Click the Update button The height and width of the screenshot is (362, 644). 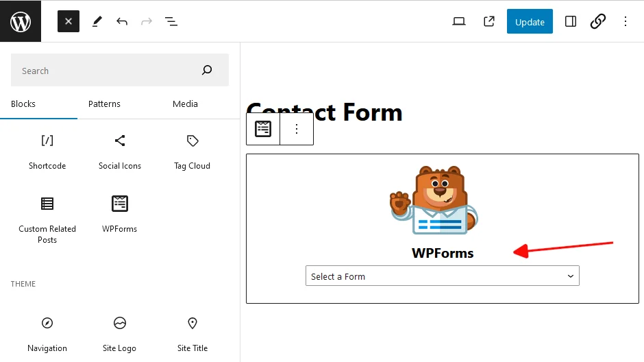click(530, 21)
